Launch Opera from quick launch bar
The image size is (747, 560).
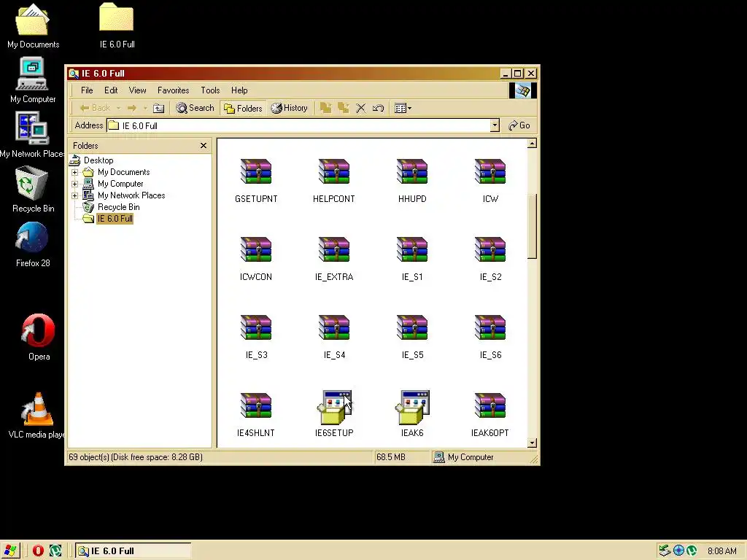(38, 551)
